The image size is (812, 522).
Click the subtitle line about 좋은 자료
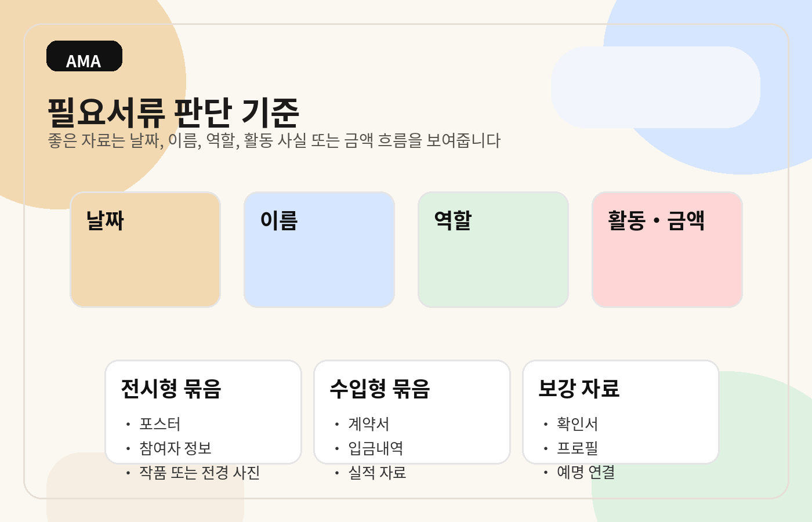(274, 140)
